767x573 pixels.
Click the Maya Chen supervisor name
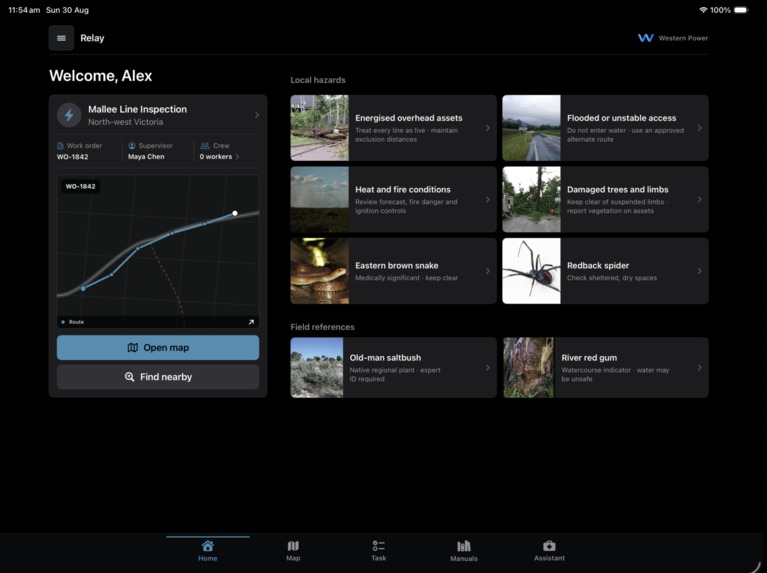click(x=146, y=157)
